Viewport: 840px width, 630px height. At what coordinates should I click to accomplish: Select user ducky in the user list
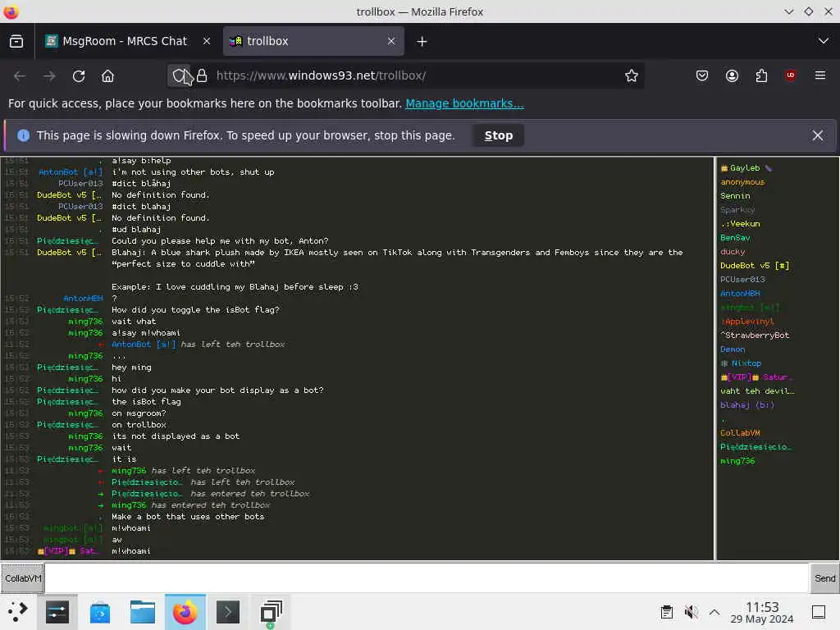(733, 252)
